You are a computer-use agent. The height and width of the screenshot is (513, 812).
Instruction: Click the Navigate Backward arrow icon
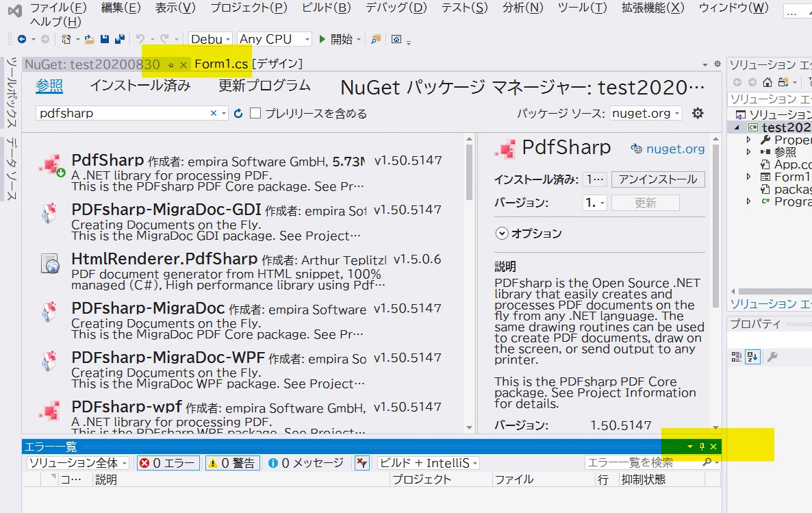coord(22,39)
